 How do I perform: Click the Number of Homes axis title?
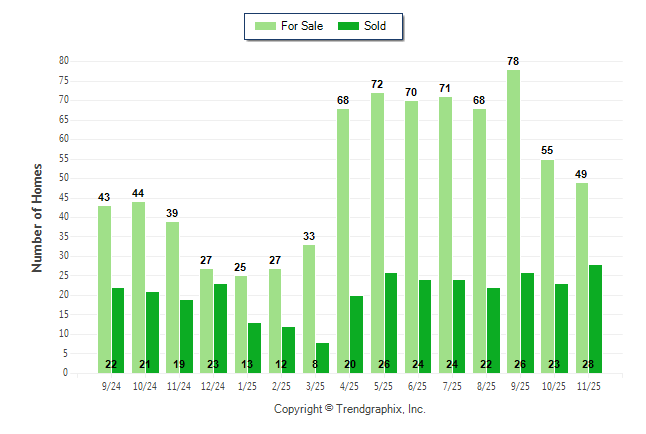37,217
